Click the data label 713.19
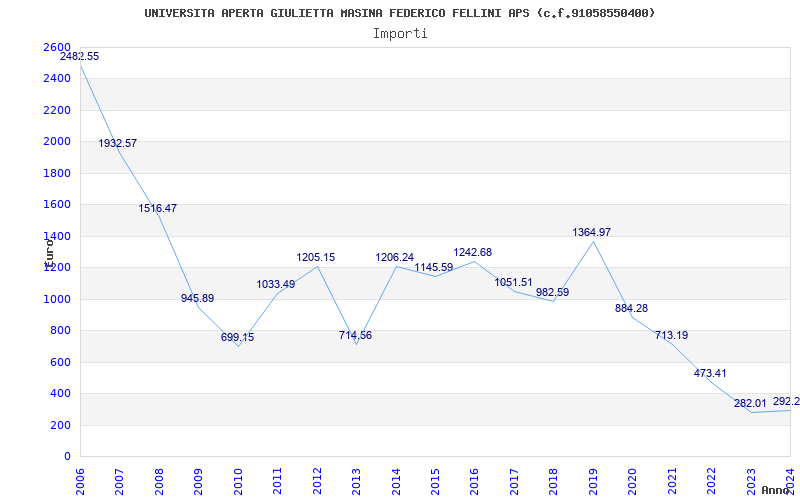The height and width of the screenshot is (500, 800). 671,335
